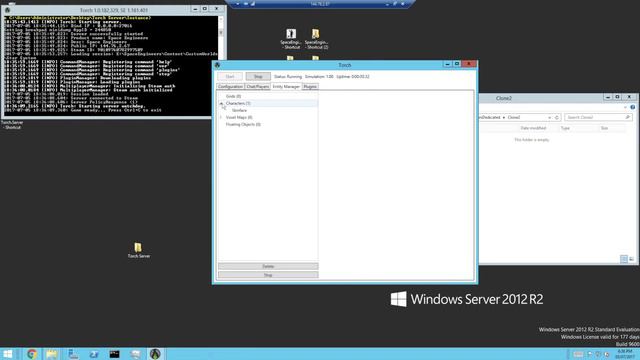Sort by Type column in Clone2 window
The width and height of the screenshot is (640, 360).
pyautogui.click(x=565, y=128)
